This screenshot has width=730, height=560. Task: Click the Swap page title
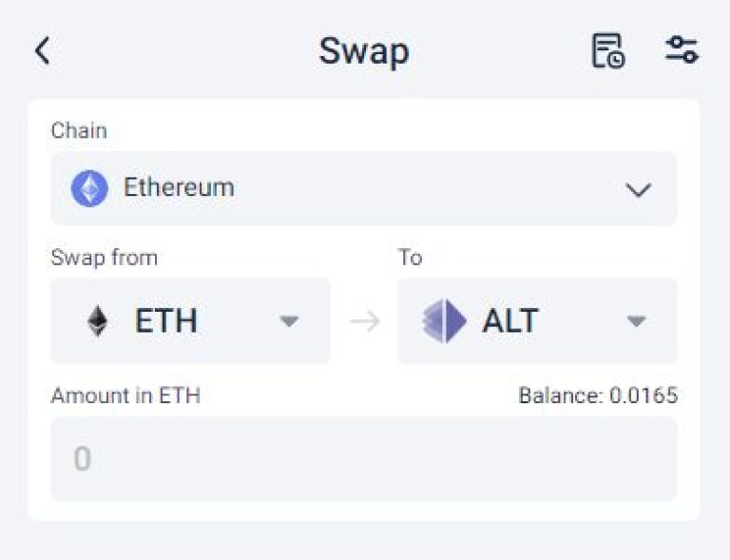[x=364, y=51]
